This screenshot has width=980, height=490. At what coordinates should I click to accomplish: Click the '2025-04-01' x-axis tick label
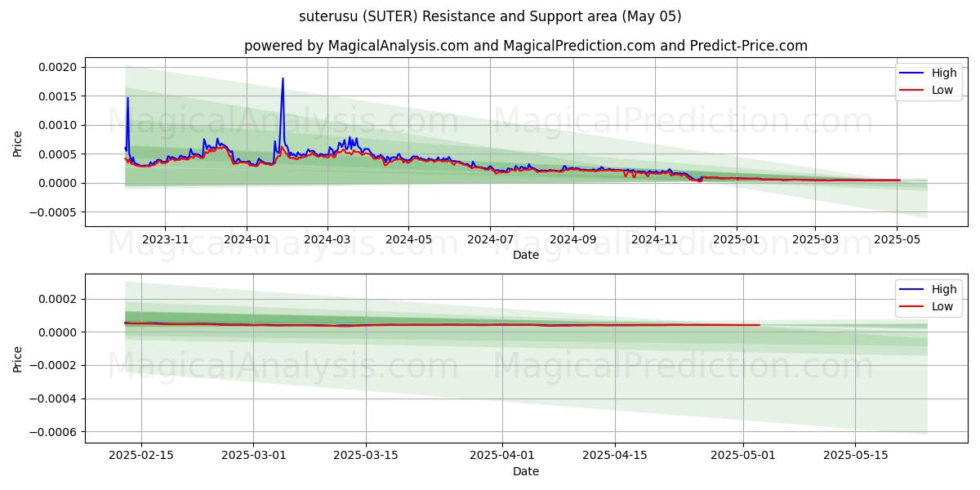pos(502,455)
